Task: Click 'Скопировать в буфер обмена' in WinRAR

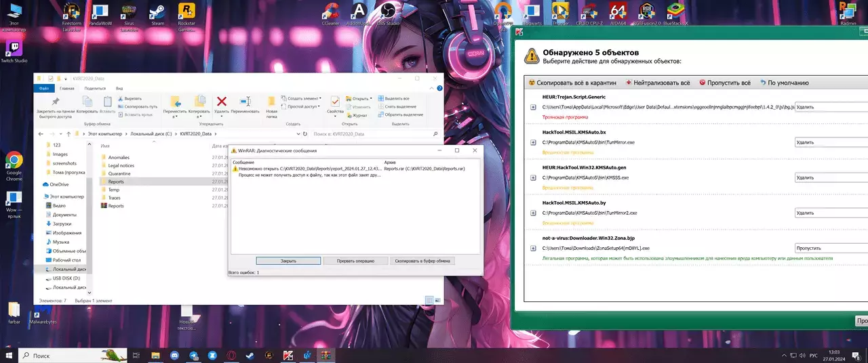Action: [x=422, y=261]
